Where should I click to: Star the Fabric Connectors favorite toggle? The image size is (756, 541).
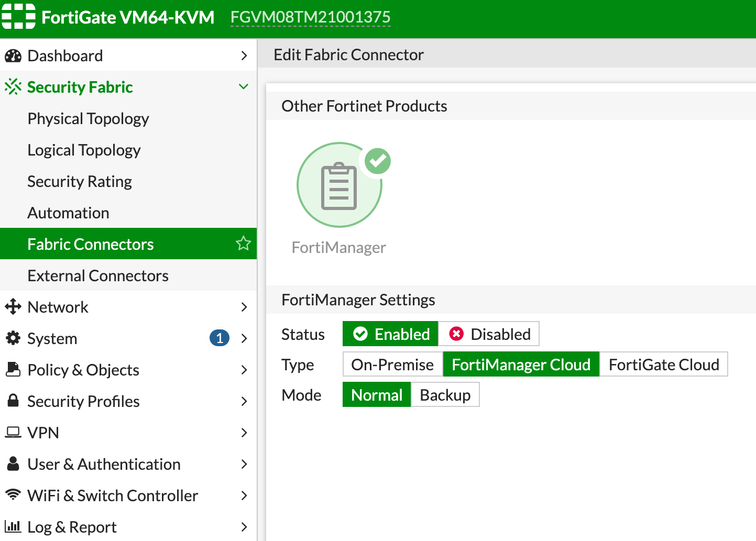[243, 243]
